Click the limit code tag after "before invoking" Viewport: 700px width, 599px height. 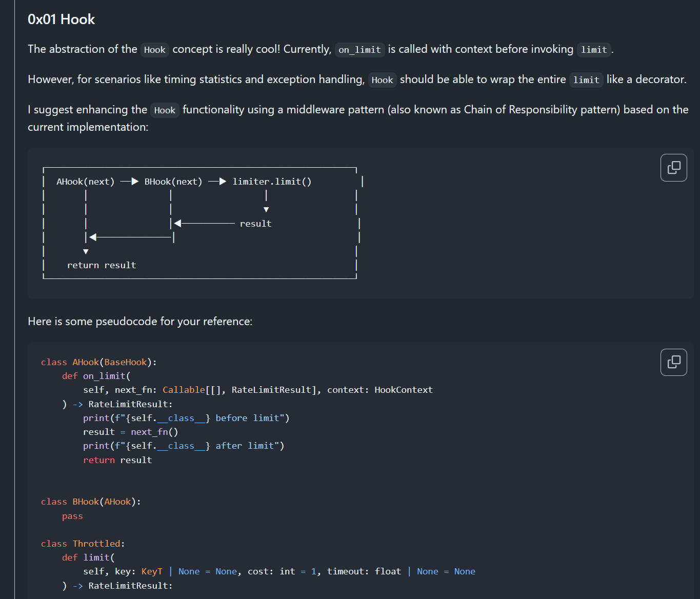pyautogui.click(x=593, y=50)
